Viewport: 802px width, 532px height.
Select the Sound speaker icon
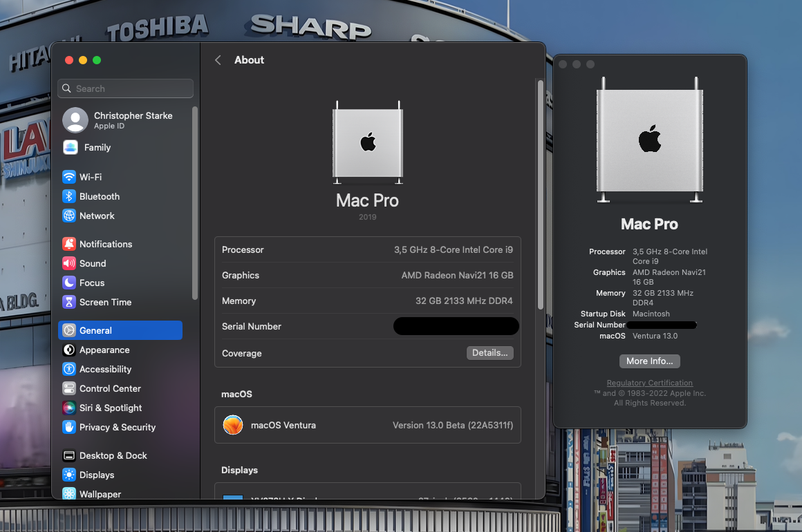pos(69,263)
